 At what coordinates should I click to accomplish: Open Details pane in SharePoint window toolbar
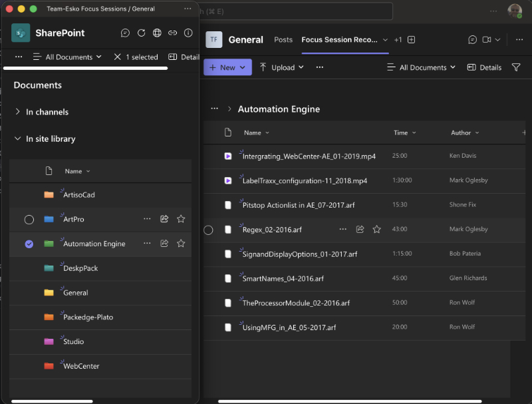(184, 57)
